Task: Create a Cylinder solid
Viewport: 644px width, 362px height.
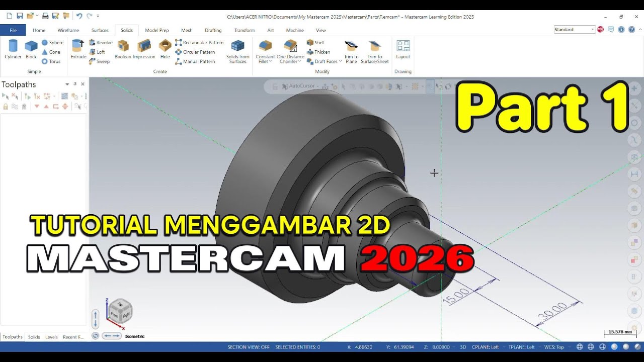Action: (13, 50)
